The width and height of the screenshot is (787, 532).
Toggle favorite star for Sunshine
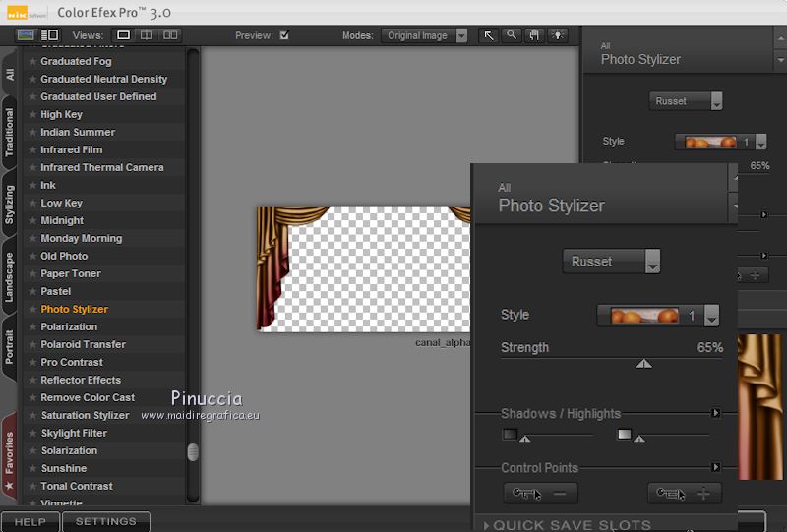32,468
